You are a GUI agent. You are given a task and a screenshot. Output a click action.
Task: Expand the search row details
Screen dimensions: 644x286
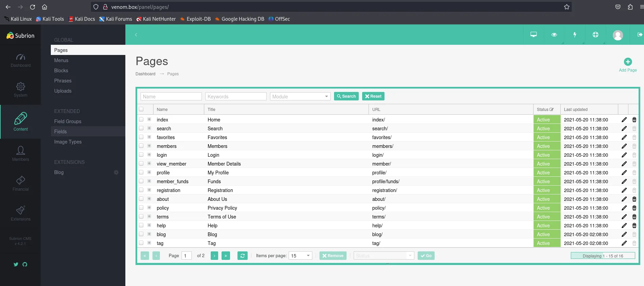(149, 128)
